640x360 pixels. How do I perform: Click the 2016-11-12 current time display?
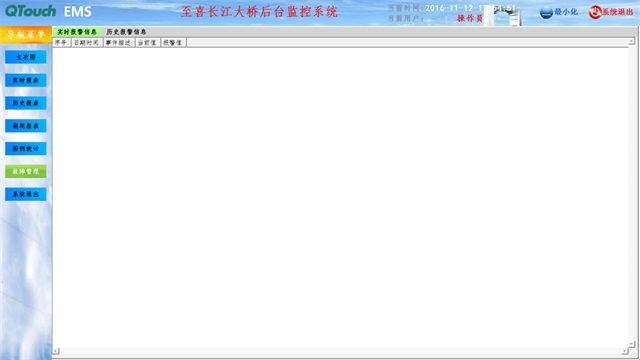[x=470, y=8]
